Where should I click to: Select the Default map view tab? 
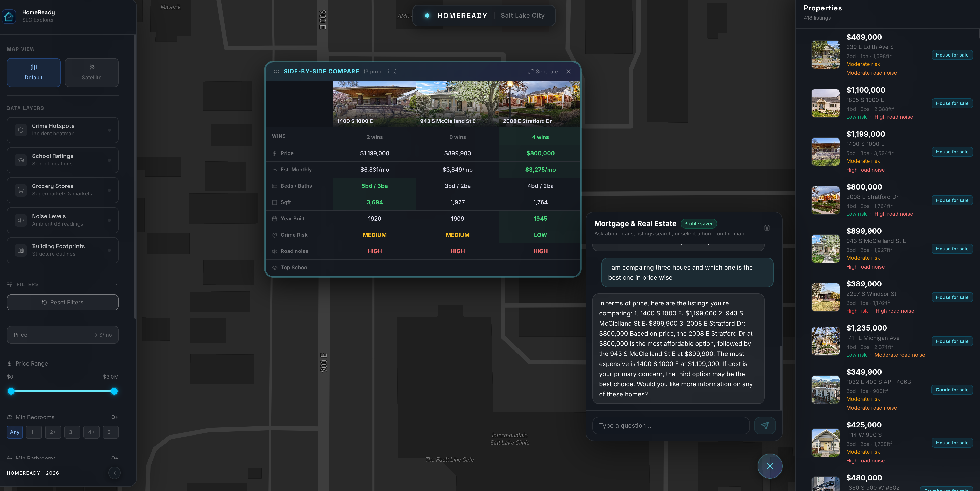click(x=33, y=72)
